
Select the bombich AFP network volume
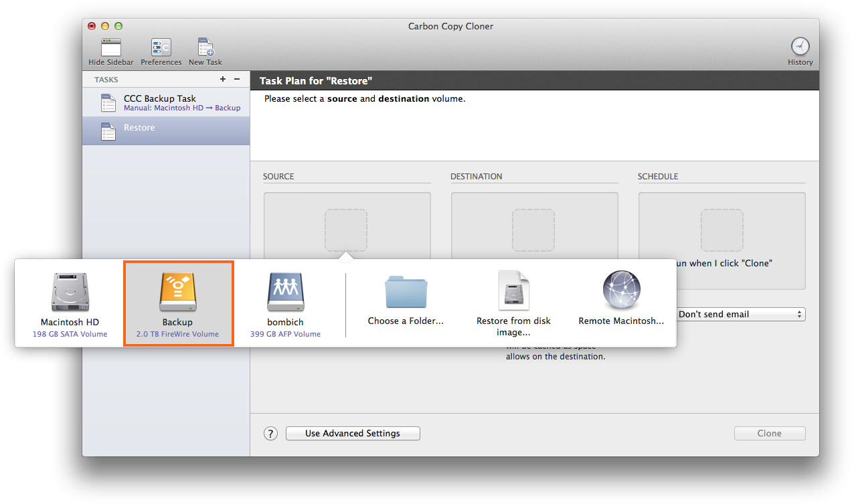pos(285,304)
